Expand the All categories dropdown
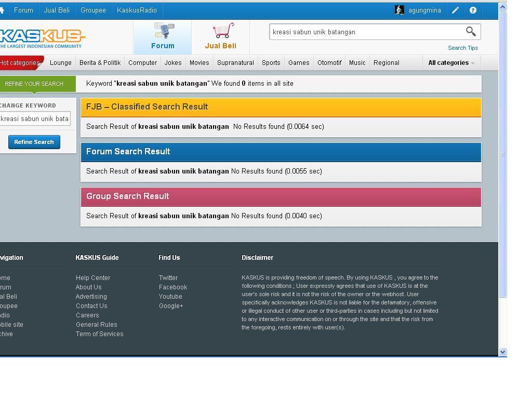Viewport: 532px width, 399px height. [x=451, y=63]
